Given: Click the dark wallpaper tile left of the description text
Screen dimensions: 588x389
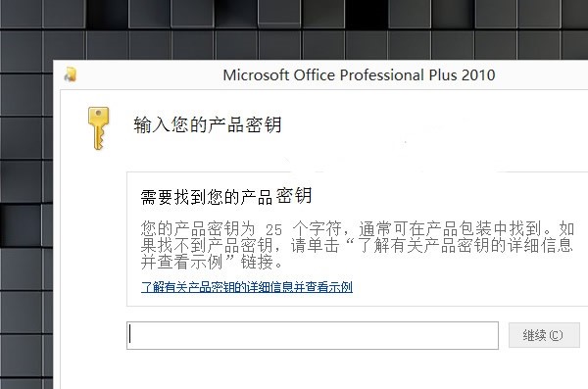Looking at the screenshot, I should click(x=21, y=225).
